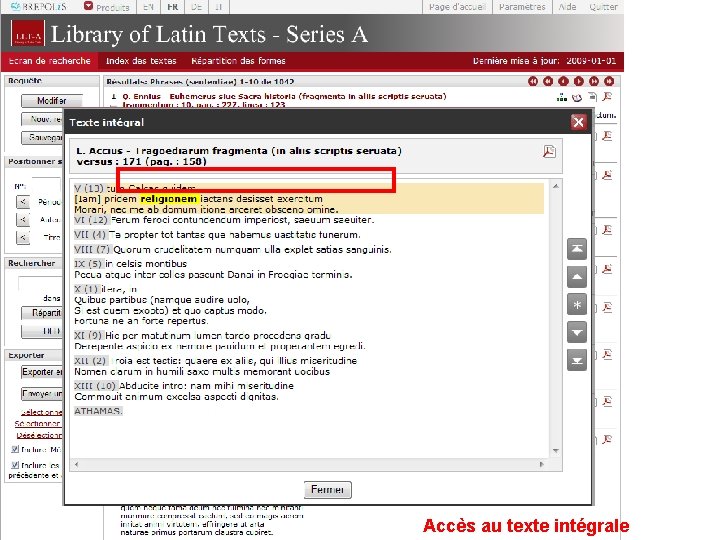720x540 pixels.
Task: Click the Répartition button in Rechercher
Action: point(42,313)
